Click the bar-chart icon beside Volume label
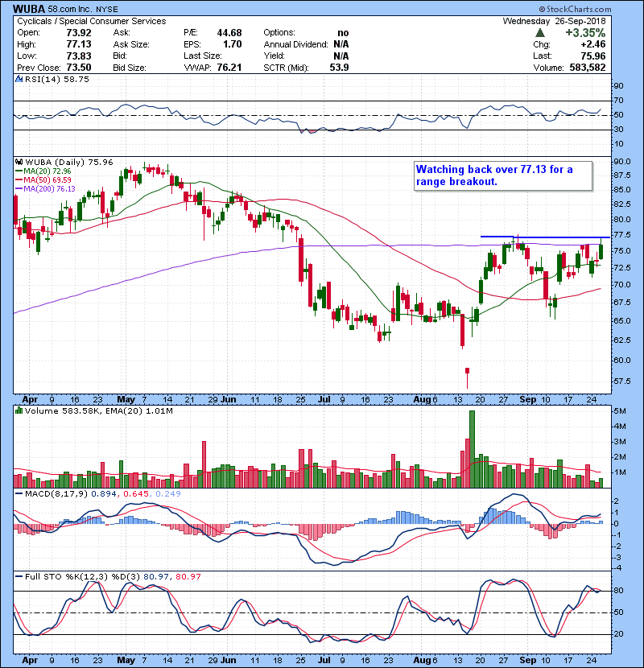Screen dimensions: 644x668 click(x=19, y=410)
